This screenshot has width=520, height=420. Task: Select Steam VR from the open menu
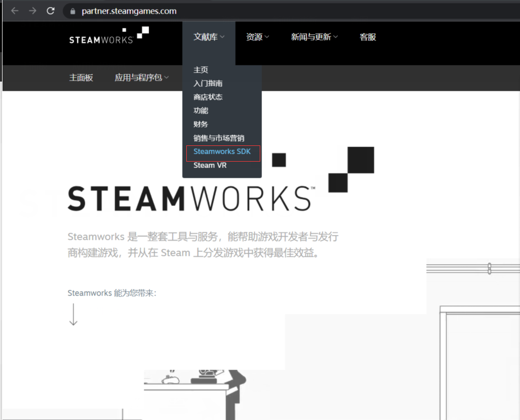210,165
